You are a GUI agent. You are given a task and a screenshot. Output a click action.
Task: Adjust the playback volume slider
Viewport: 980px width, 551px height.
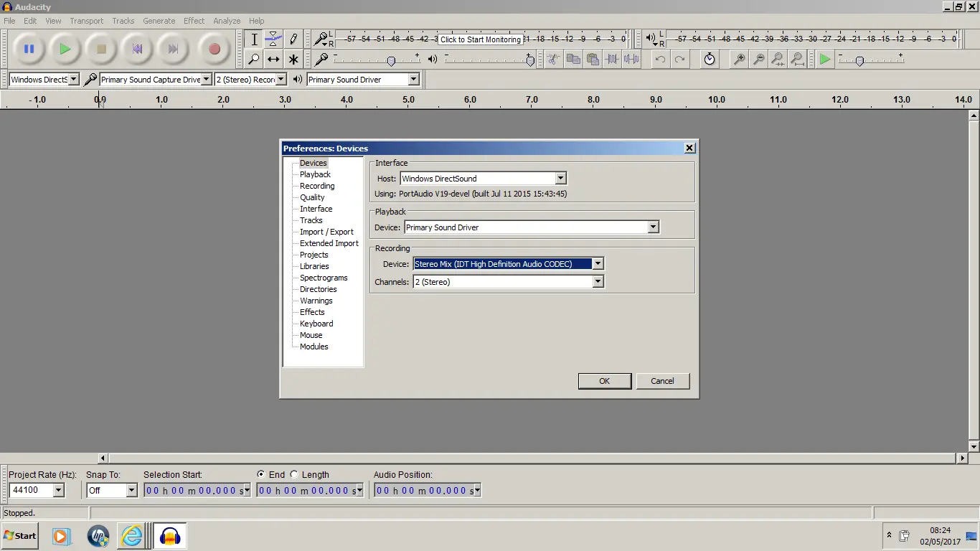530,60
